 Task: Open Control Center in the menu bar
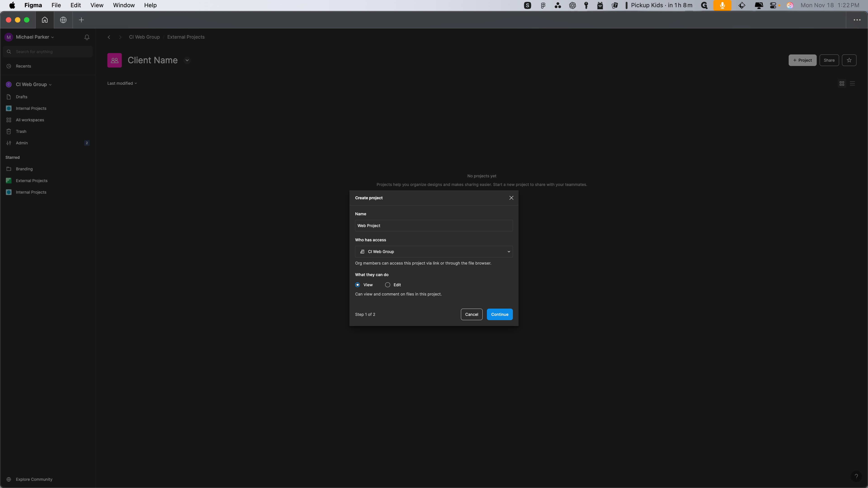pyautogui.click(x=773, y=5)
